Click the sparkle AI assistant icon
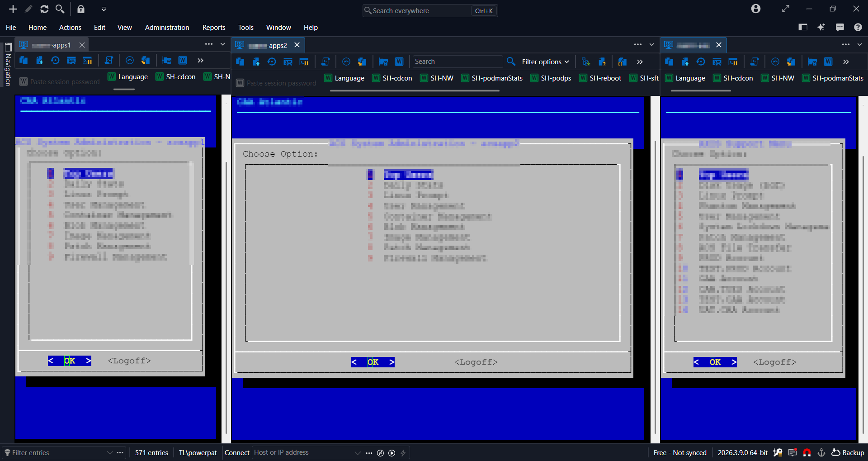Screen dimensions: 868x461 click(x=821, y=27)
